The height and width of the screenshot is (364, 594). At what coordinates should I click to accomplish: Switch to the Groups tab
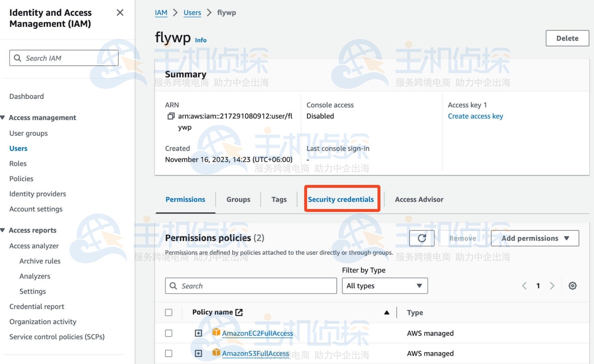(238, 199)
